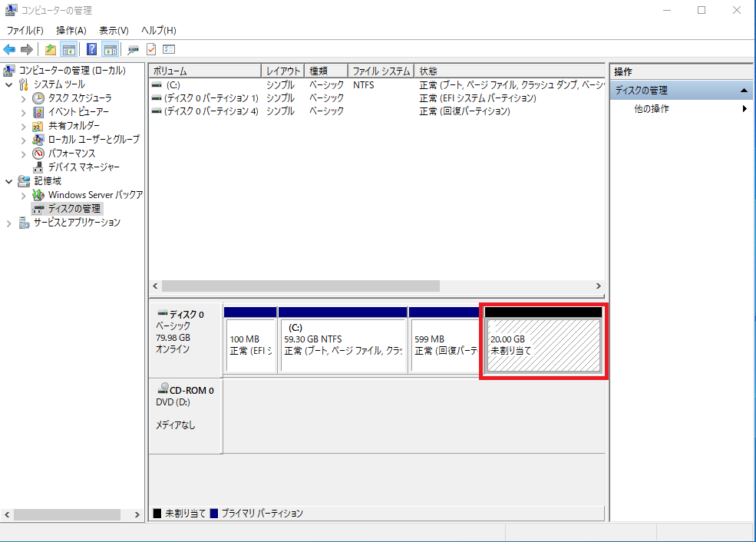
Task: Click the blue Help question mark icon
Action: 92,50
